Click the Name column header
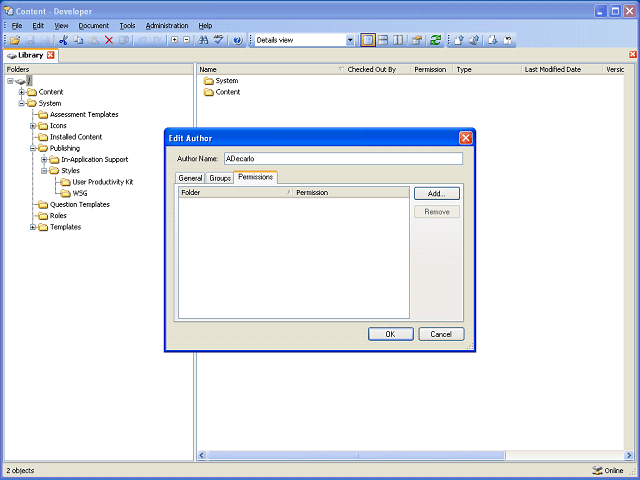Viewport: 640px width, 480px height. coord(271,69)
